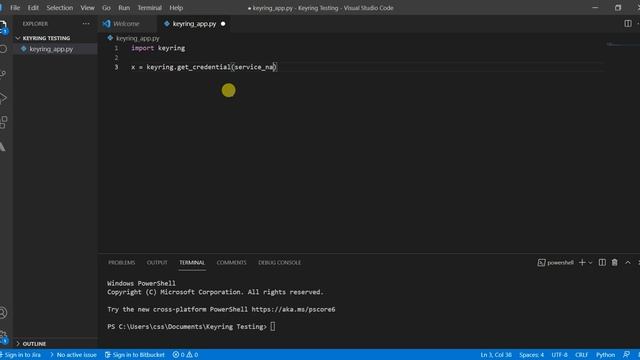
Task: Open the aka.ms/pscore6 link in terminal
Action: 293,309
